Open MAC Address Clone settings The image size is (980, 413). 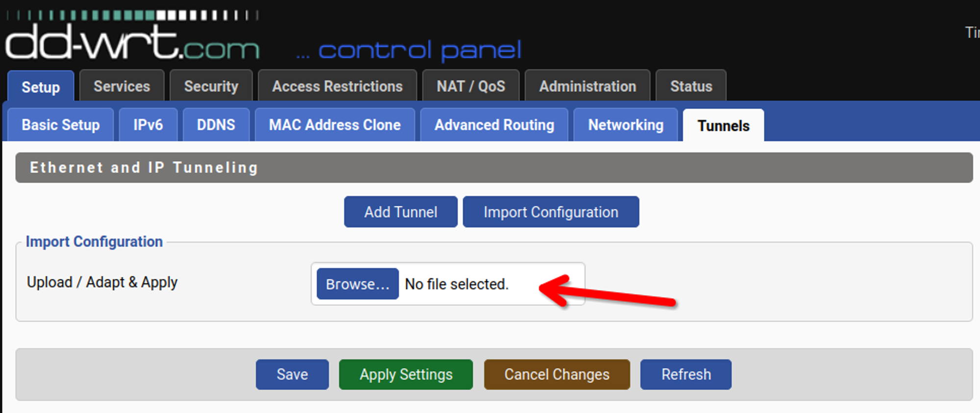coord(335,125)
